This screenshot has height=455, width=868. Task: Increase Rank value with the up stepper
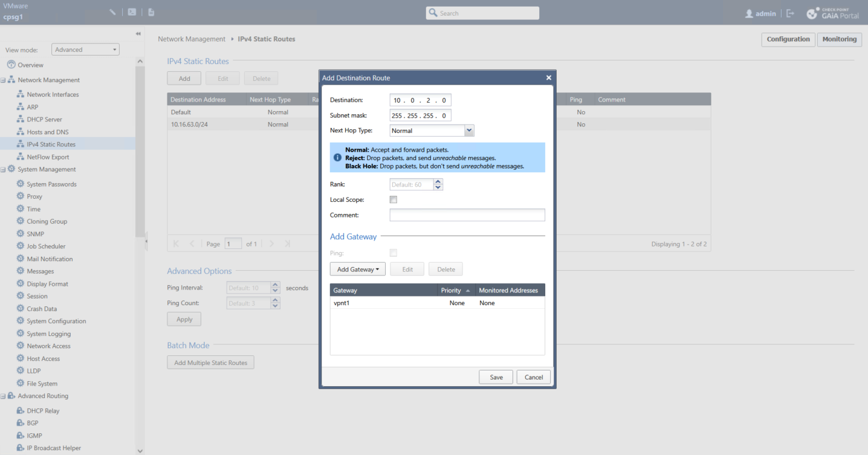439,182
